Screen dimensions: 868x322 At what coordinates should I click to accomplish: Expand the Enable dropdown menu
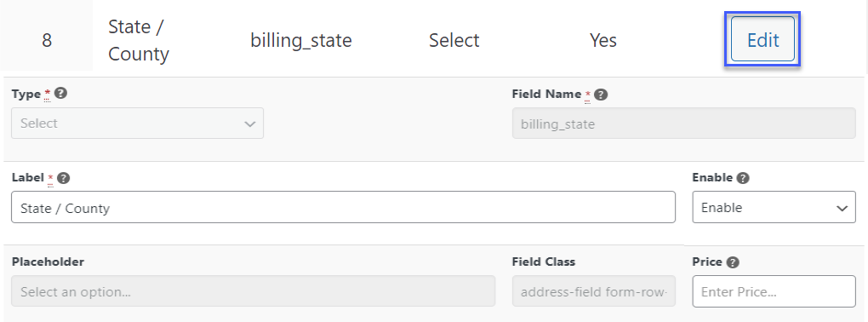774,207
